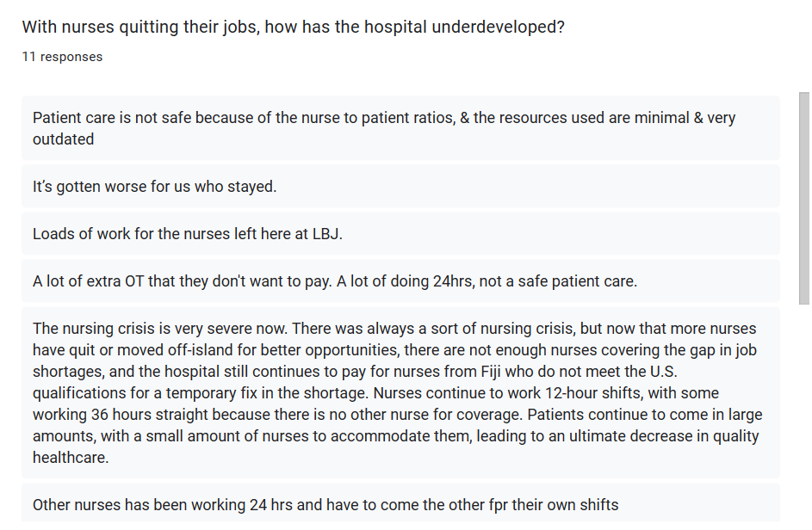Viewport: 812px width, 530px height.
Task: Select the long "nursing crisis is very severe" response
Action: (400, 392)
